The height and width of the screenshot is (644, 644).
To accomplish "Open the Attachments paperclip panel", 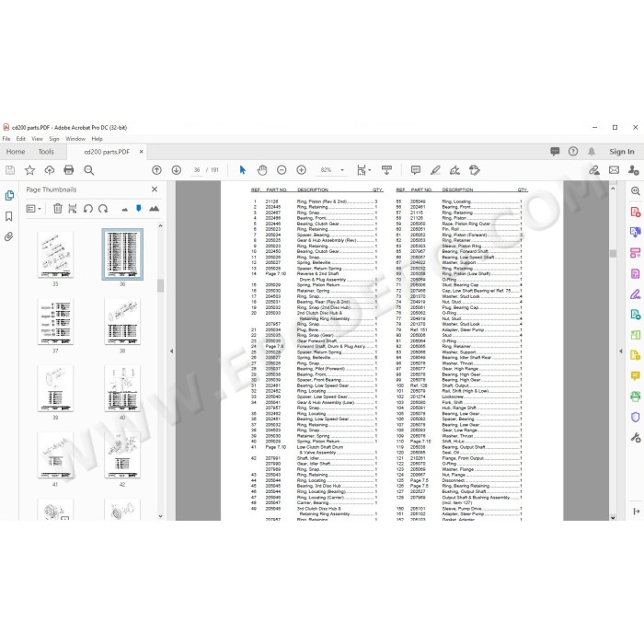I will pos(9,237).
